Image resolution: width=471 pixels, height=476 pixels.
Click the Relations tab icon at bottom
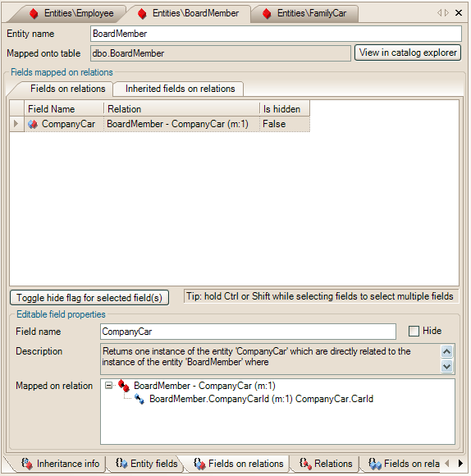point(305,464)
